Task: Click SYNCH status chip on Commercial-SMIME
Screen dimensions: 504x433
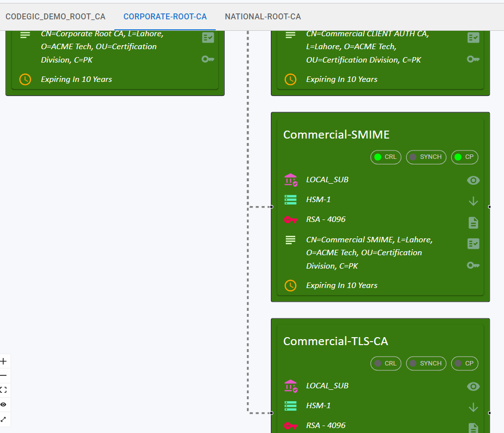Action: click(x=426, y=157)
